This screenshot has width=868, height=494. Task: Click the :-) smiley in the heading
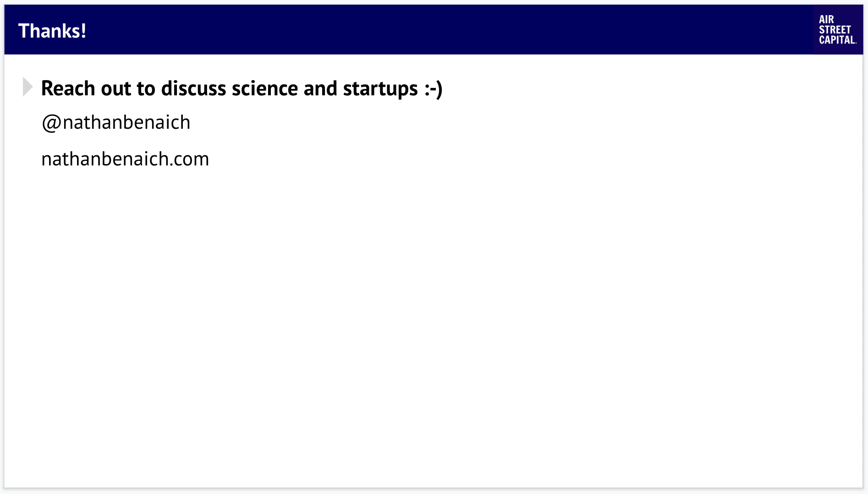[433, 89]
